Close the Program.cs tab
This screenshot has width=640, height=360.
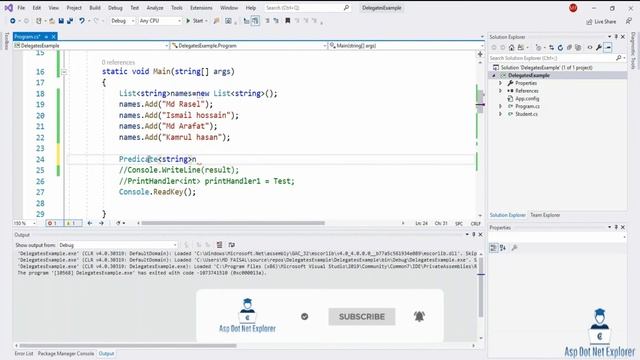[53, 37]
